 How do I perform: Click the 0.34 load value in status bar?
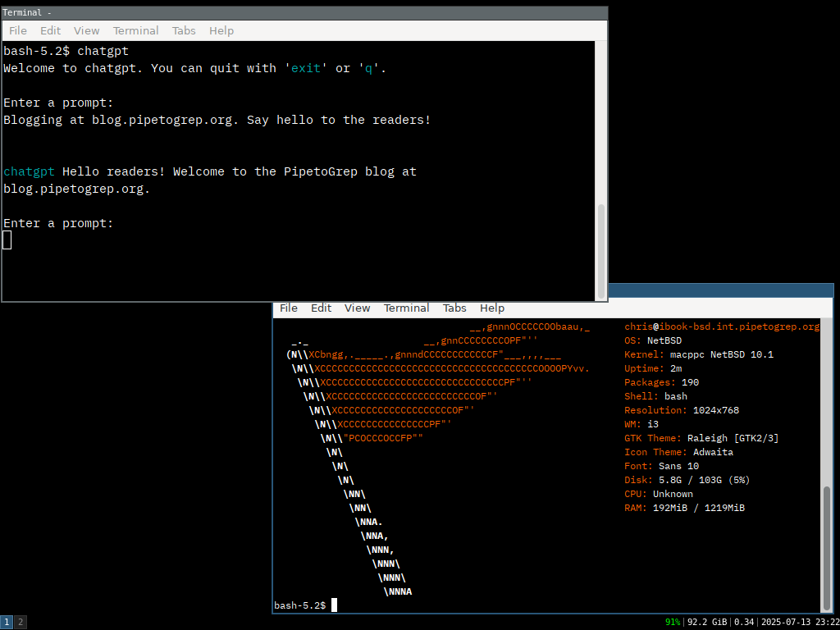coord(743,622)
